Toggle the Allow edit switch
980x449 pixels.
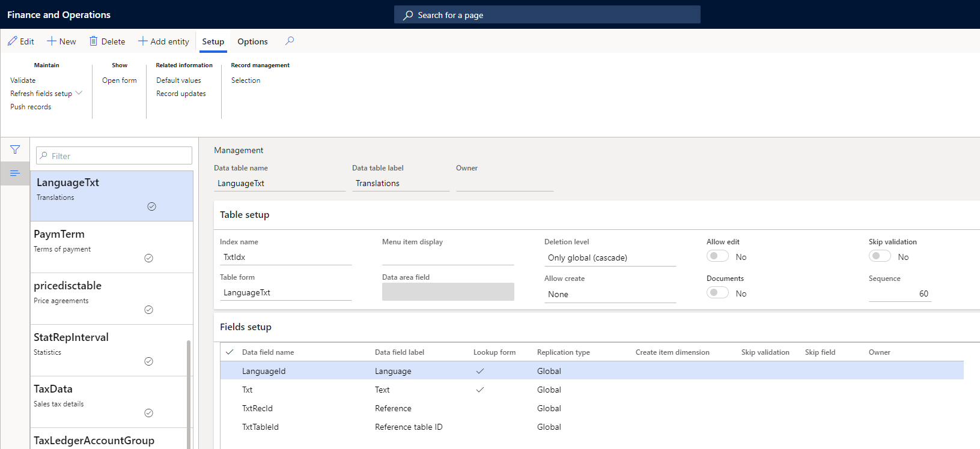pos(717,256)
